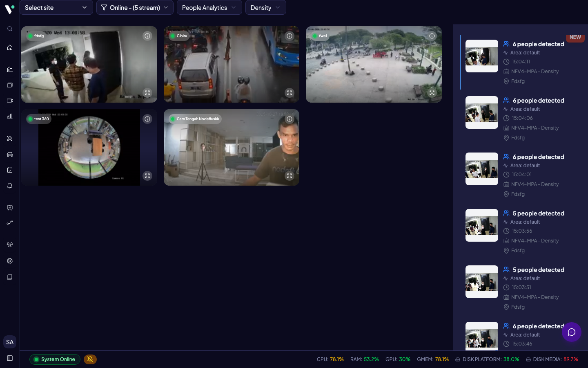Show info for the fwe1 camera
The height and width of the screenshot is (368, 588).
coord(432,36)
